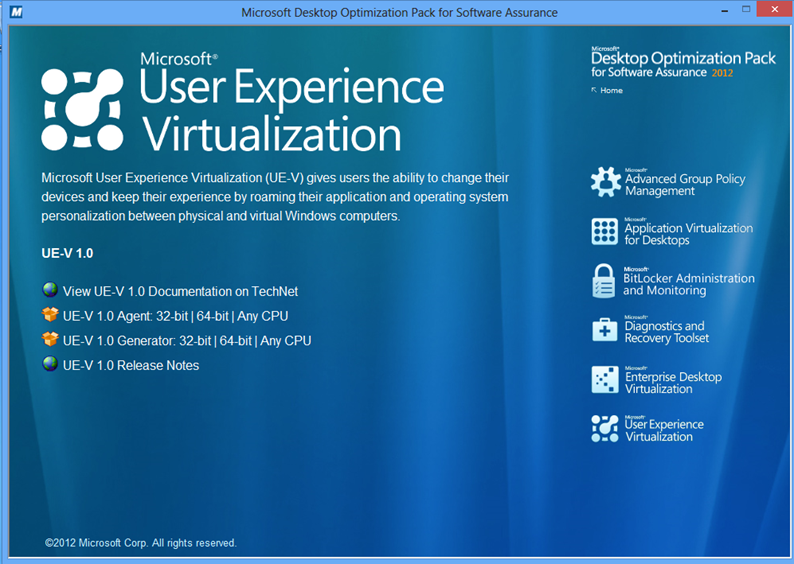Select Any CPU for UE-V Generator

click(286, 341)
